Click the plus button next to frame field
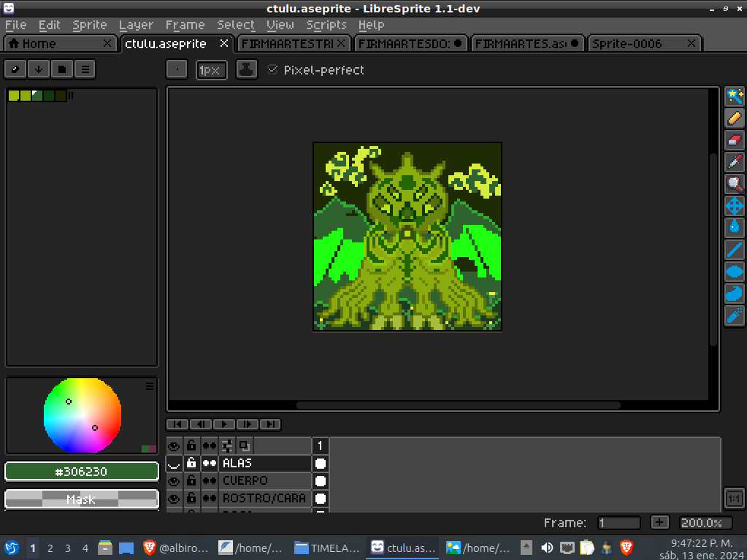Viewport: 747px width, 560px height. click(659, 522)
